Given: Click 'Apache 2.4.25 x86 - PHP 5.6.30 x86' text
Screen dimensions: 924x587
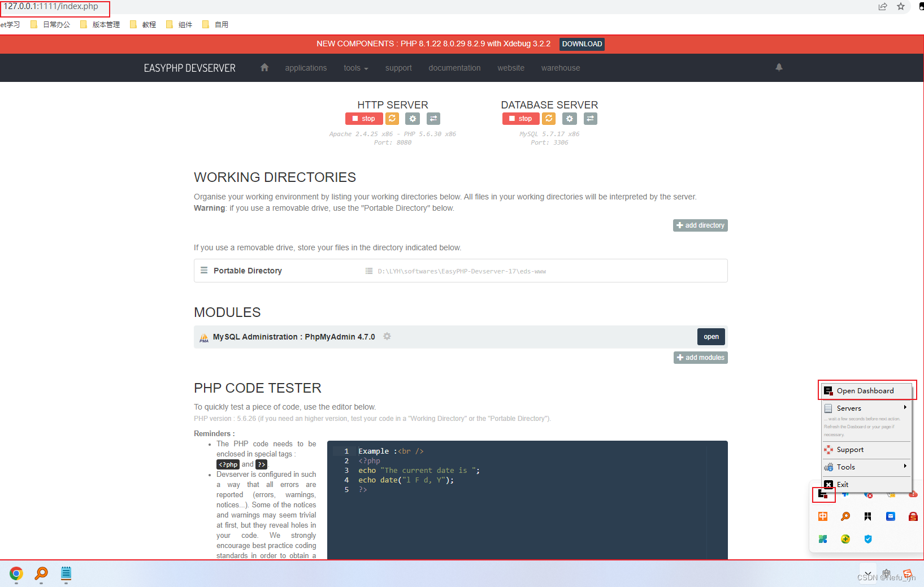Looking at the screenshot, I should pos(392,134).
